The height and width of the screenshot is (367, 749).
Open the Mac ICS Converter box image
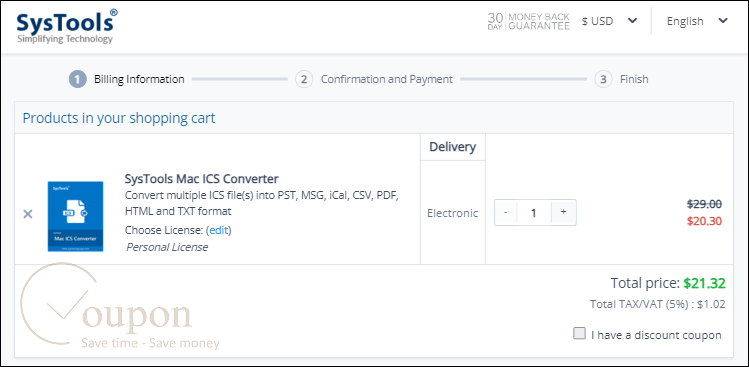[x=75, y=216]
